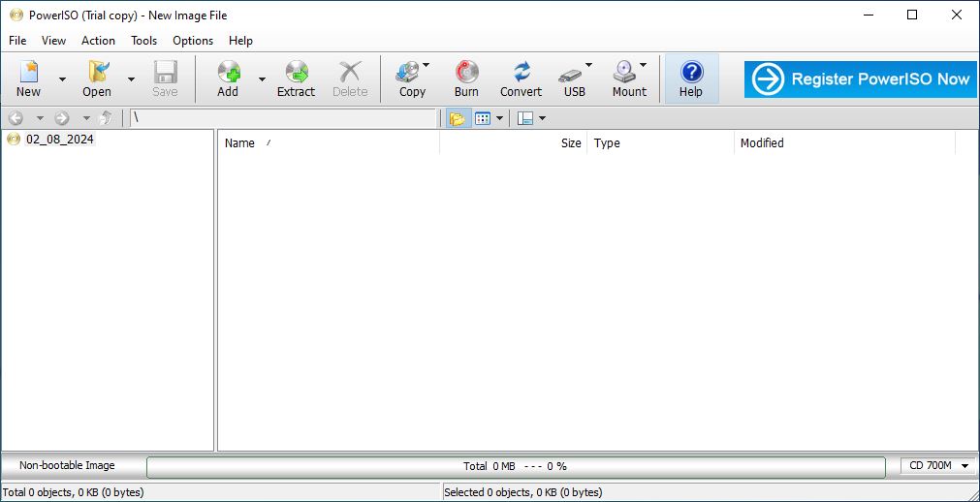Select 02_08_2024 tree root node
The height and width of the screenshot is (502, 980).
60,140
